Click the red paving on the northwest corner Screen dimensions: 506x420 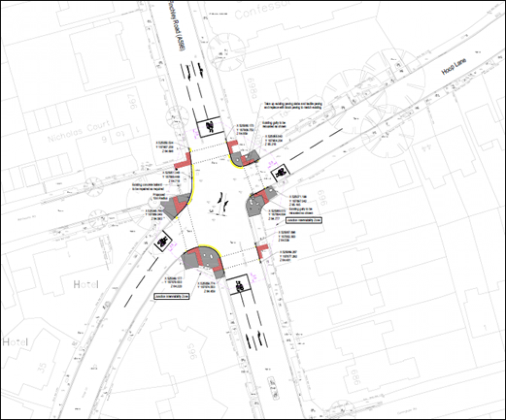tap(183, 163)
